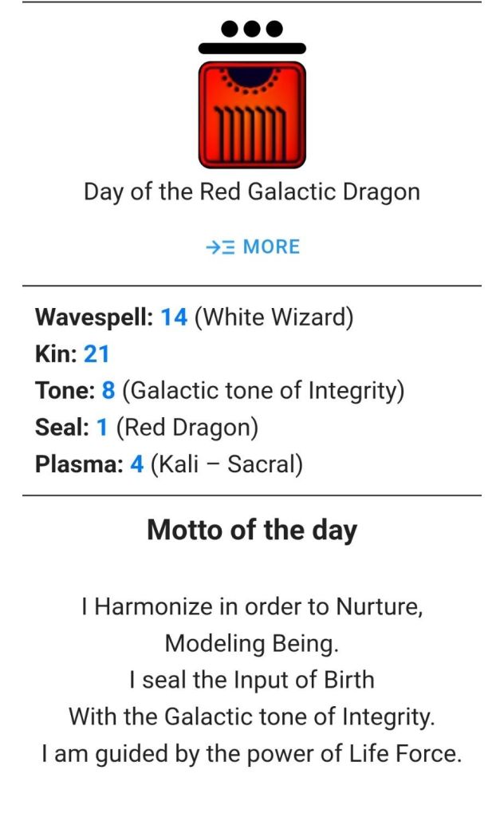
Task: Expand details via the MORE text
Action: 271,247
